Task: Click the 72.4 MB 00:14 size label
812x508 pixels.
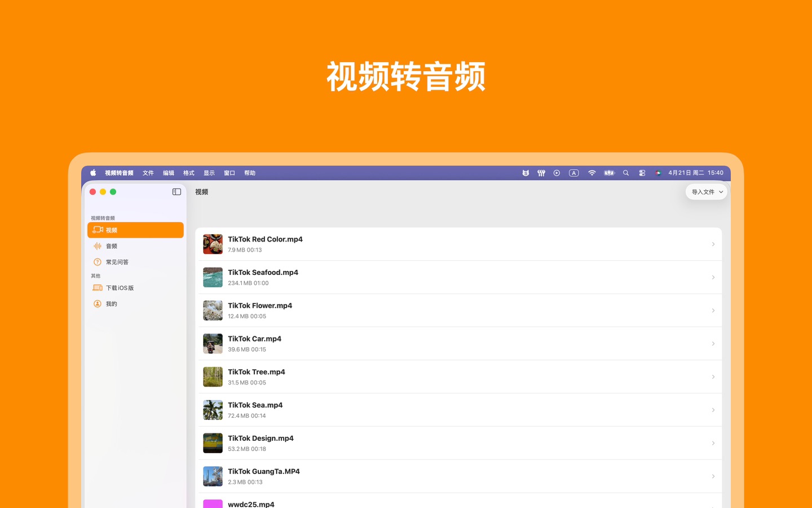Action: click(x=247, y=416)
